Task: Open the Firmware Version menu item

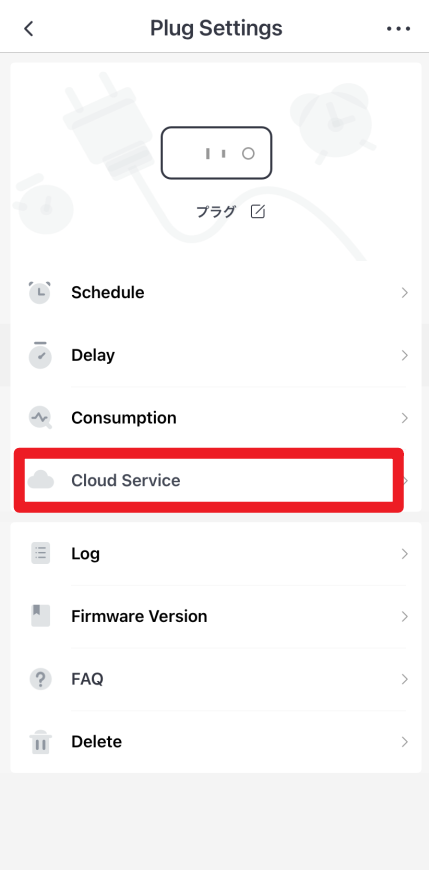Action: tap(215, 616)
